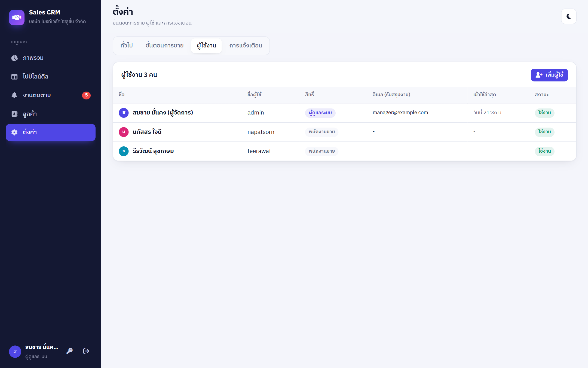
Task: Select ตั้งค่า settings menu item
Action: coord(51,132)
